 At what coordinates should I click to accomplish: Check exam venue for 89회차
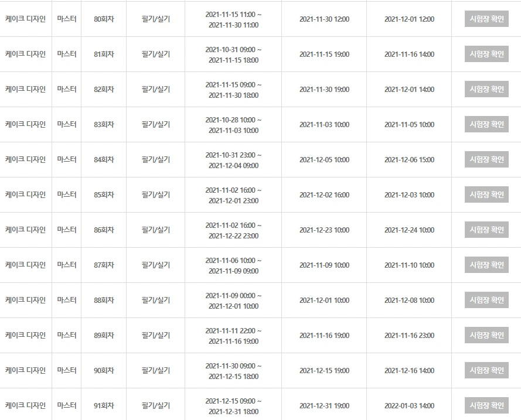(486, 335)
